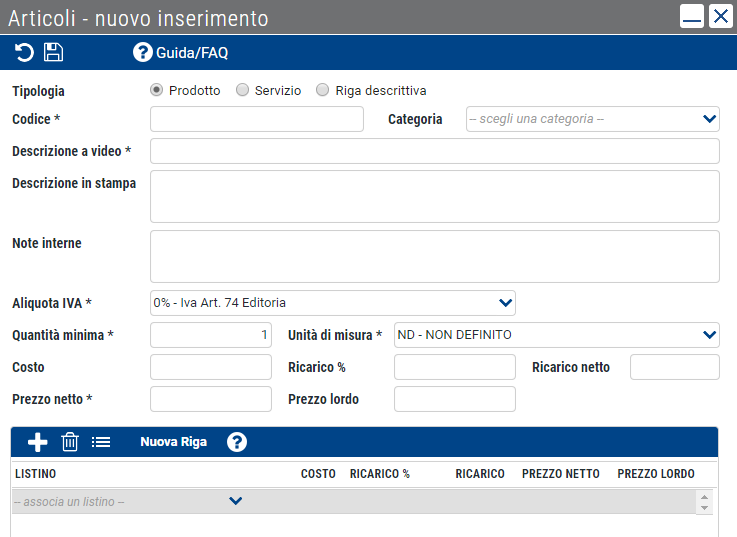Open the Guida/FAQ question mark icon

pyautogui.click(x=142, y=52)
